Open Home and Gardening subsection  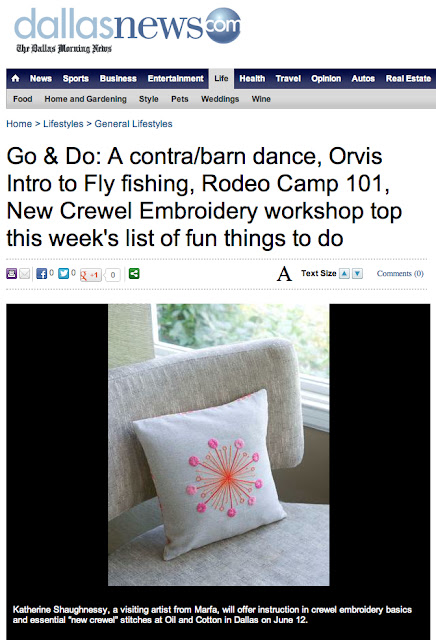point(85,99)
